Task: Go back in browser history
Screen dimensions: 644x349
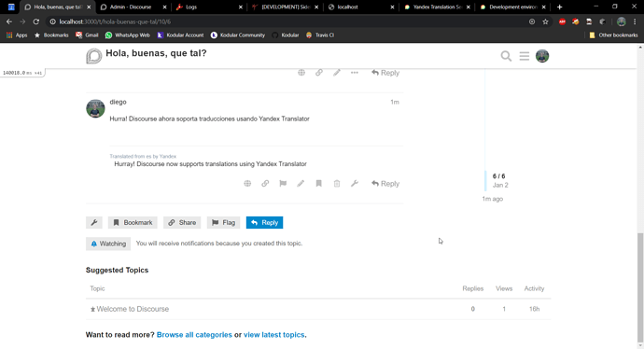Action: (x=9, y=21)
